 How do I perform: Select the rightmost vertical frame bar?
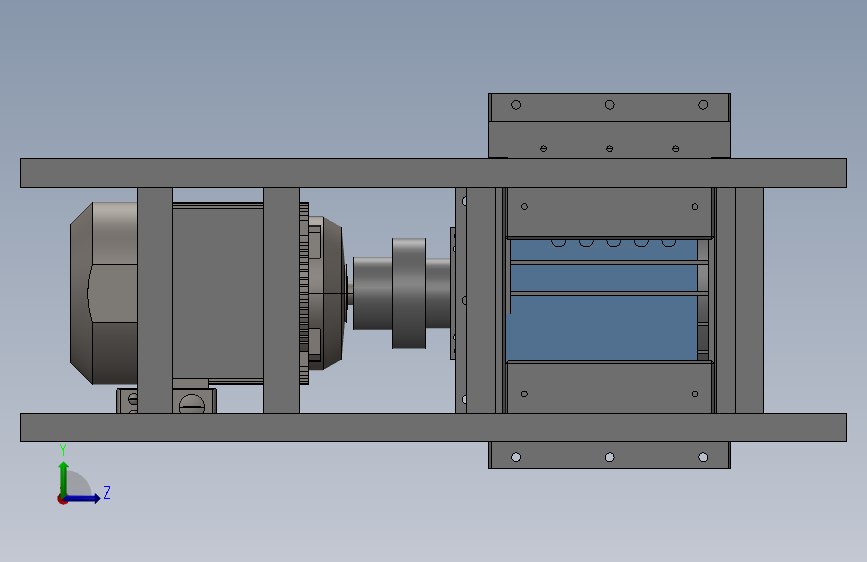pyautogui.click(x=749, y=300)
